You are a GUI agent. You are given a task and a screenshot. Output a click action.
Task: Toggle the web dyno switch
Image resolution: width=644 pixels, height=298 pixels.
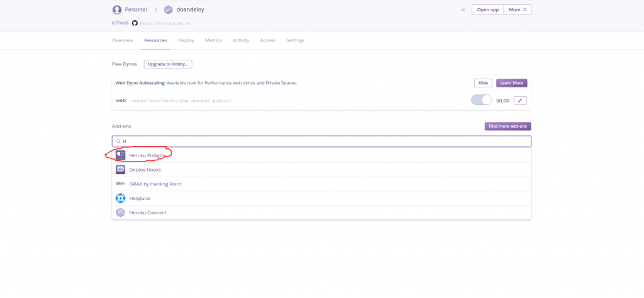pos(481,100)
